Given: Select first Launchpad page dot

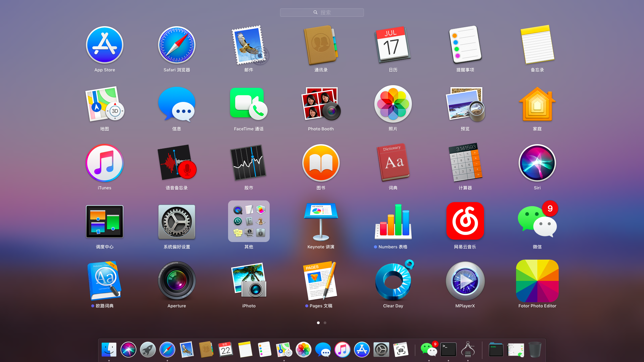Looking at the screenshot, I should click(318, 323).
